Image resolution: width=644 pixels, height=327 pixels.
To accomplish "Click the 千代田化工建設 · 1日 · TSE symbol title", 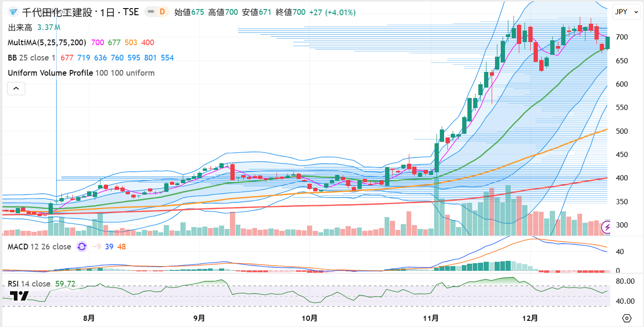I will pyautogui.click(x=80, y=12).
